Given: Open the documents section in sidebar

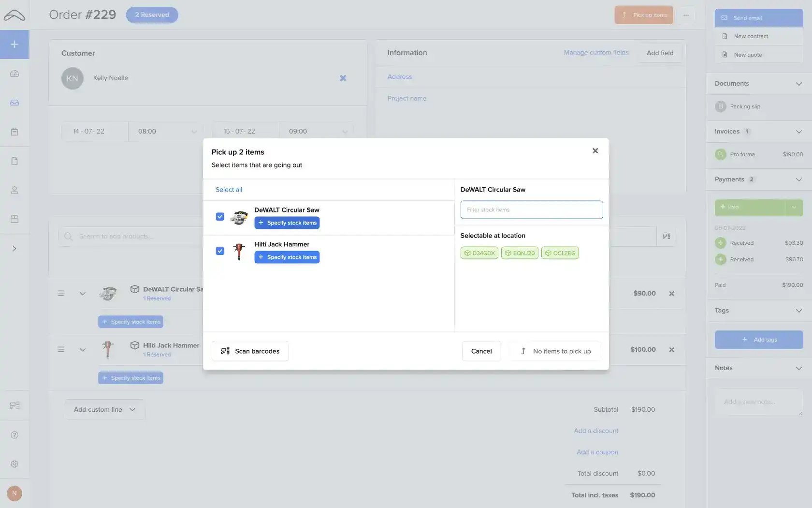Looking at the screenshot, I should 14,161.
